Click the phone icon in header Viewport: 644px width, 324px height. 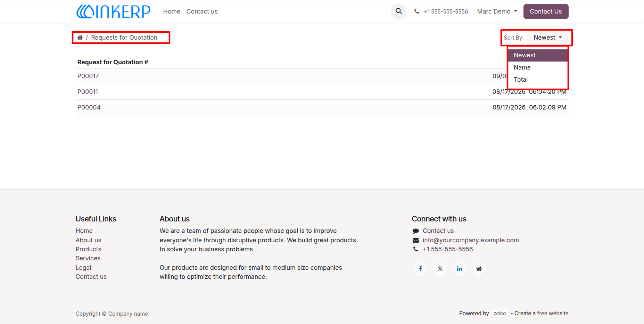tap(417, 11)
